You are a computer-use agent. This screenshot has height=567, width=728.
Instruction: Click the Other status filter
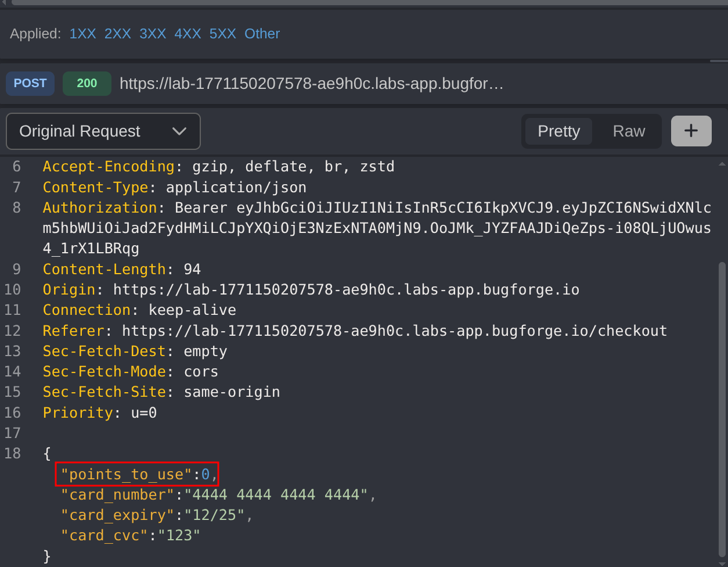pos(262,34)
